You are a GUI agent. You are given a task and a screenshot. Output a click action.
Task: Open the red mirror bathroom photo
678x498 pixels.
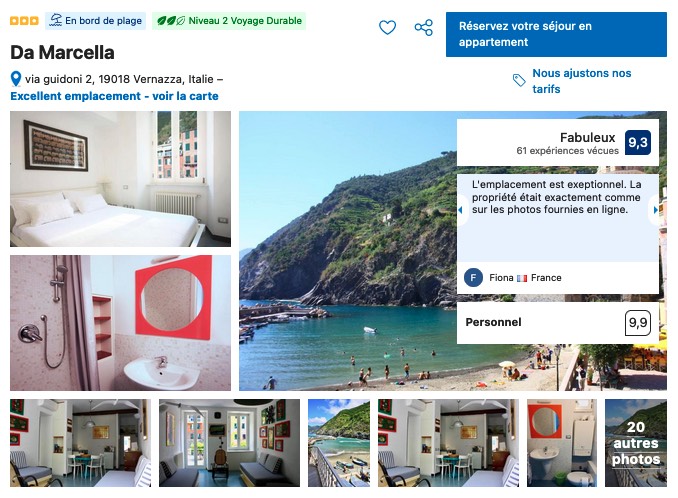[x=120, y=323]
